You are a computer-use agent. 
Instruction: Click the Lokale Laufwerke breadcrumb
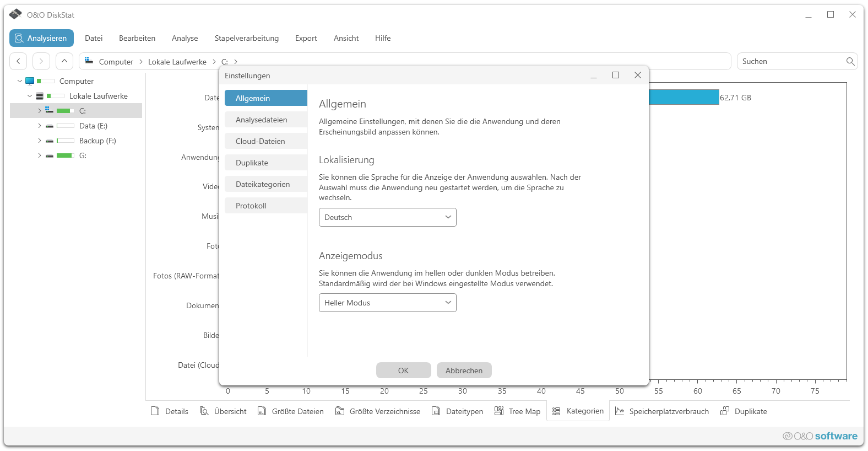coord(177,62)
